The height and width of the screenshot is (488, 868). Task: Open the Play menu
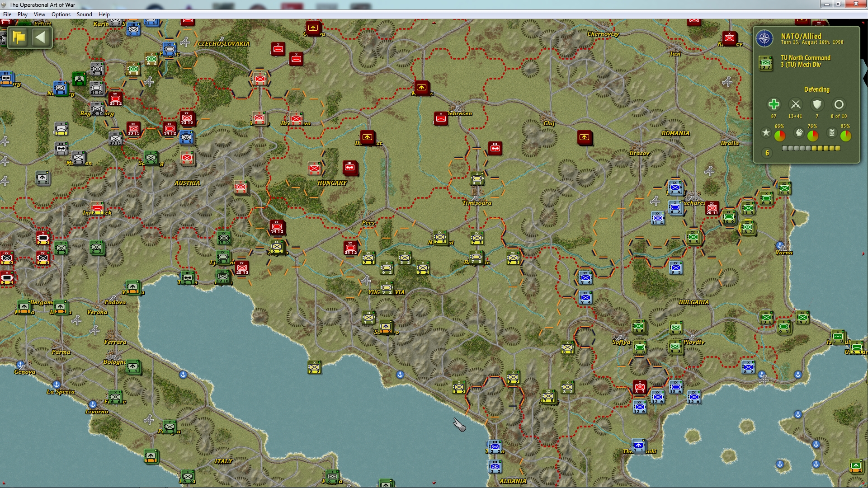point(23,14)
